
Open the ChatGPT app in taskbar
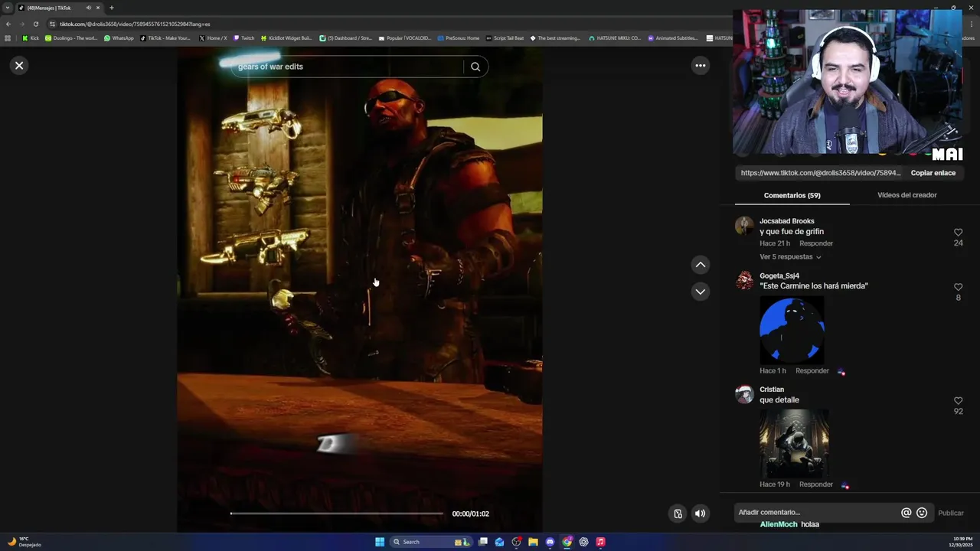click(583, 542)
